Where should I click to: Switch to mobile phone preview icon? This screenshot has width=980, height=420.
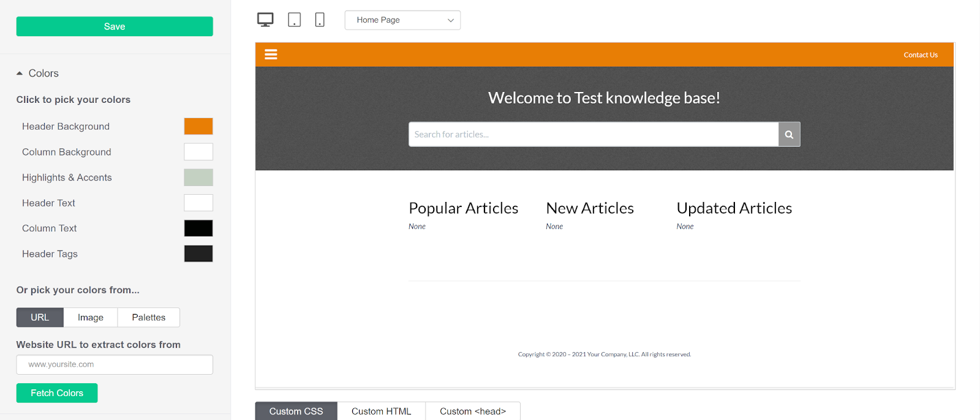(x=320, y=20)
